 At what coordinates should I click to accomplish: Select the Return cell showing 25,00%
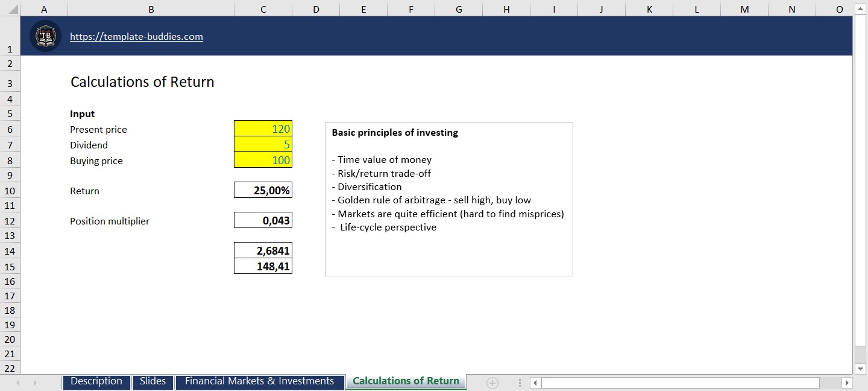tap(263, 190)
